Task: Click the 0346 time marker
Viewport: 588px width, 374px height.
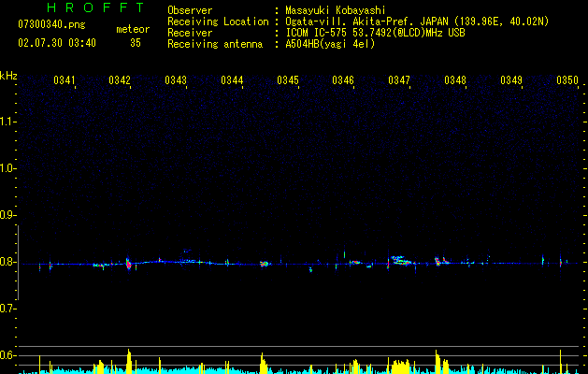Action: (x=343, y=80)
